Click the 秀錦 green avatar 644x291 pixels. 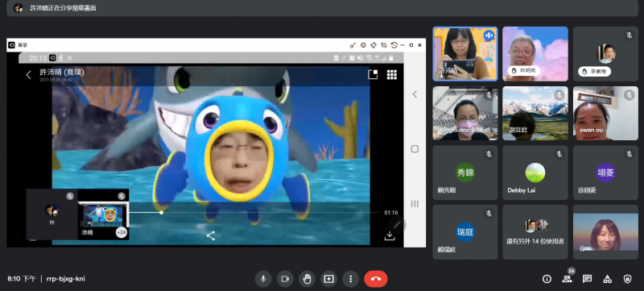coord(465,173)
